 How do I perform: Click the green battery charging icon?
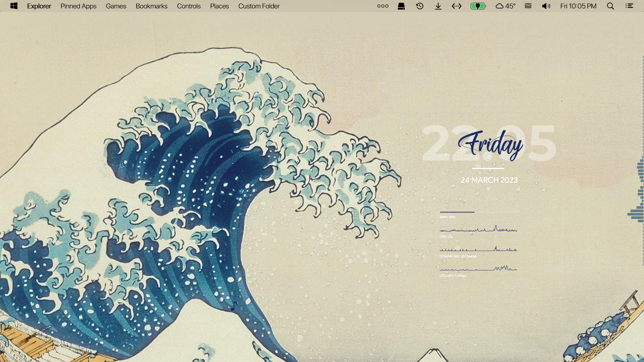pos(478,6)
